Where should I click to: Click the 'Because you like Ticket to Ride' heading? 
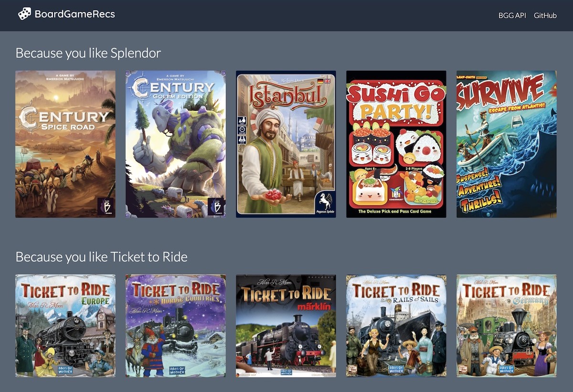101,257
